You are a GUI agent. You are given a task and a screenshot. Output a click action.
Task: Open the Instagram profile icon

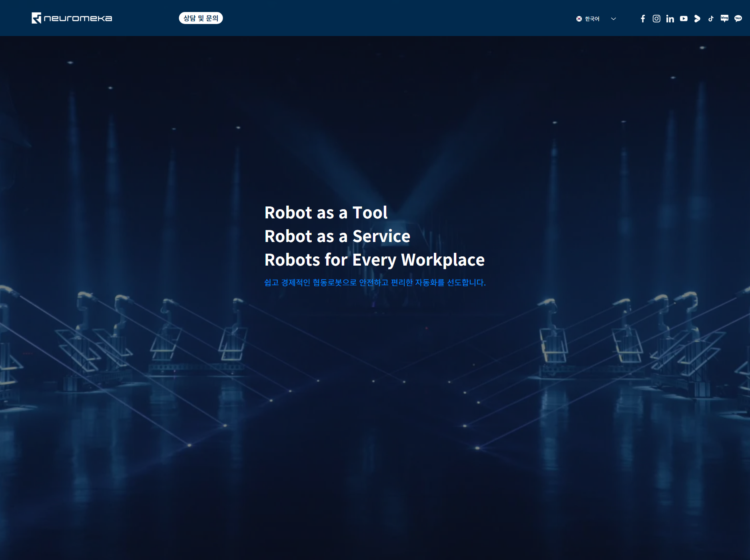coord(656,18)
